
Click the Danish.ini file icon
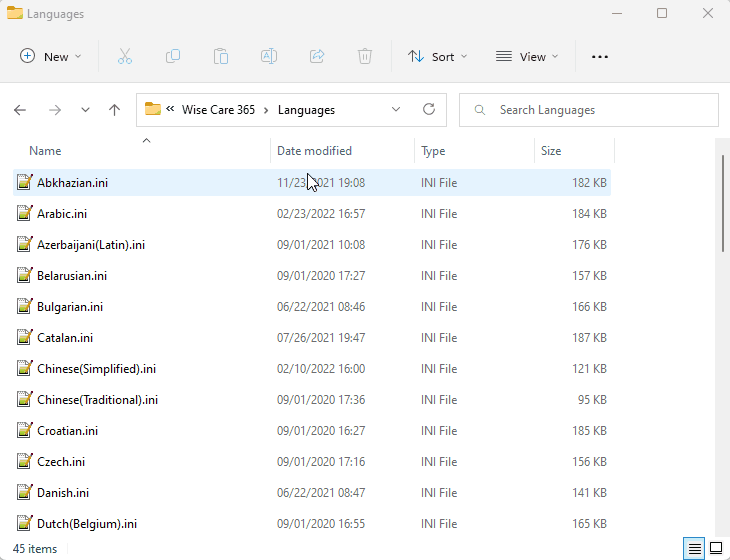point(25,493)
